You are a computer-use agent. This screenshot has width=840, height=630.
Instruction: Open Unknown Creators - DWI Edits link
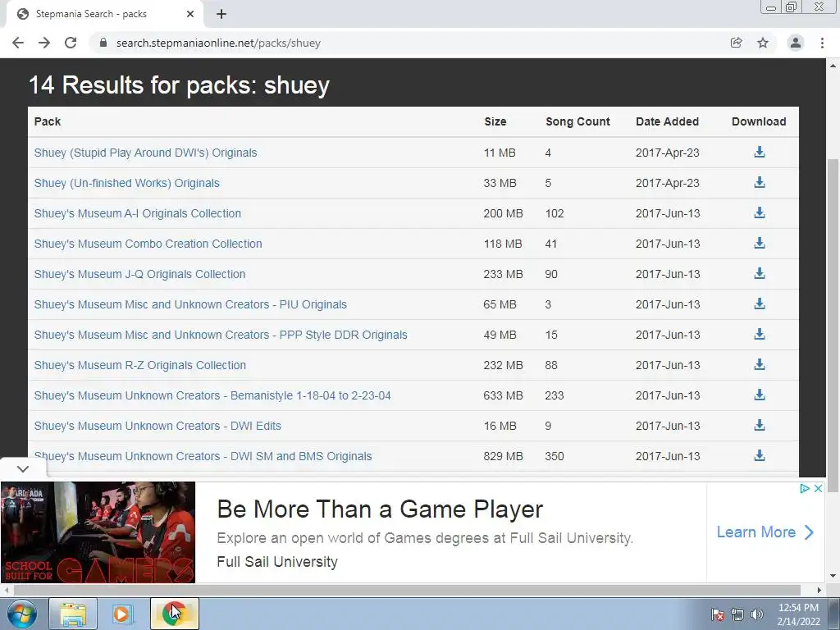click(x=157, y=426)
